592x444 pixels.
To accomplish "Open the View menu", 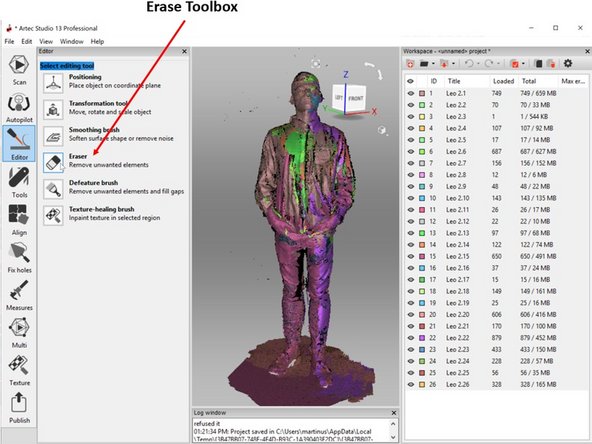I will [46, 42].
